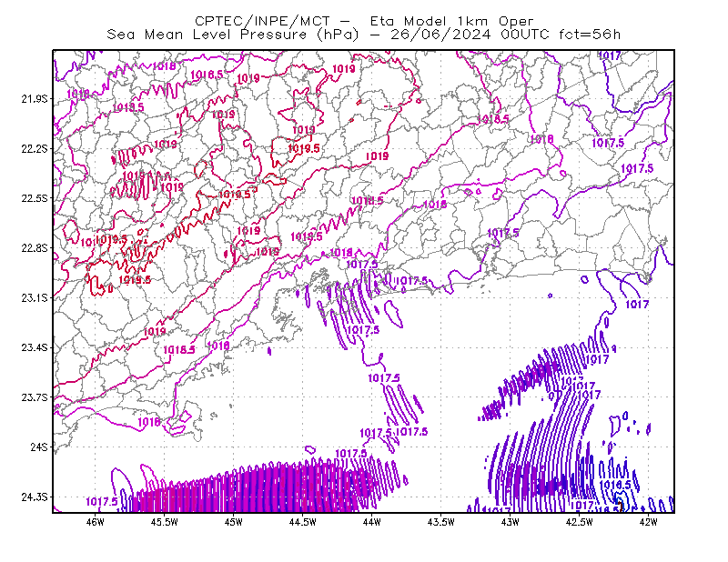Select the 46W longitude axis label
The height and width of the screenshot is (562, 728).
pos(96,522)
